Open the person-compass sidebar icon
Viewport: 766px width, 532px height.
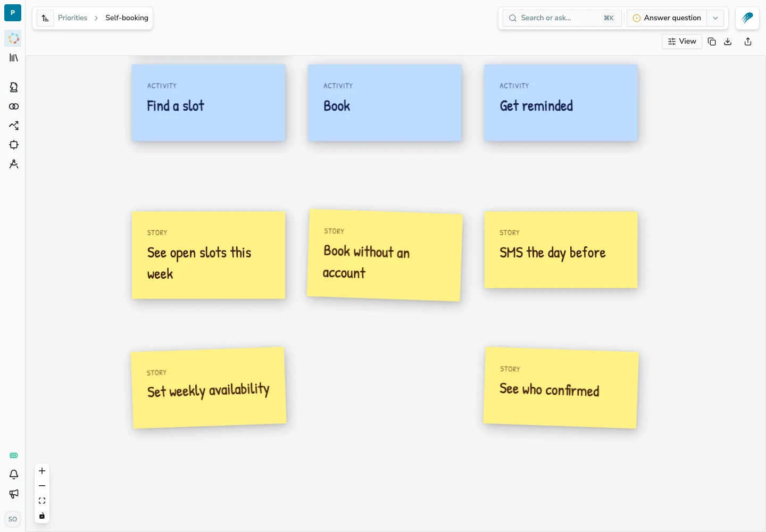coord(14,164)
